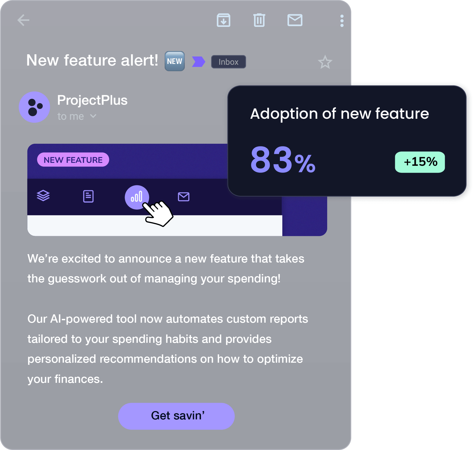Click the Get savin' button
476x450 pixels.
[176, 416]
